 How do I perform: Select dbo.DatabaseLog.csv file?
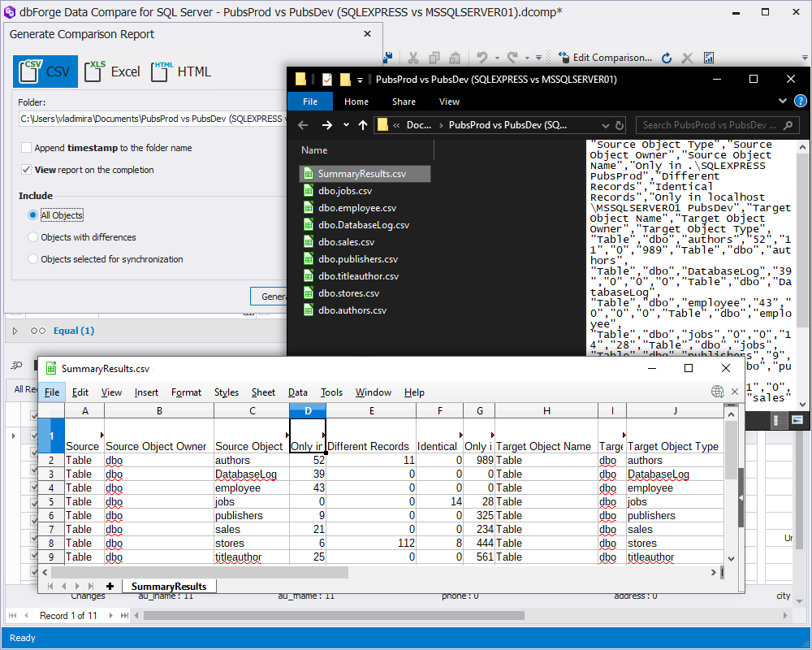pos(356,225)
